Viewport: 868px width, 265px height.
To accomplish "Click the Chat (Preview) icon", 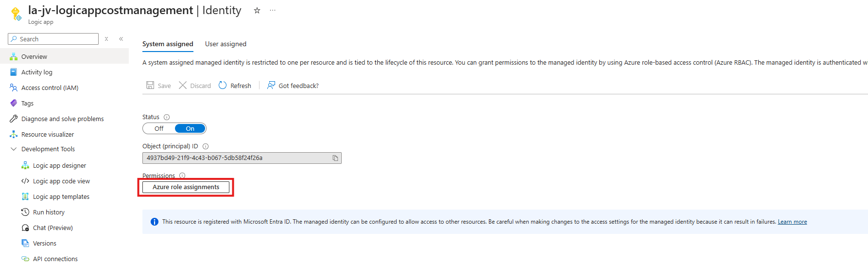I will (x=25, y=228).
